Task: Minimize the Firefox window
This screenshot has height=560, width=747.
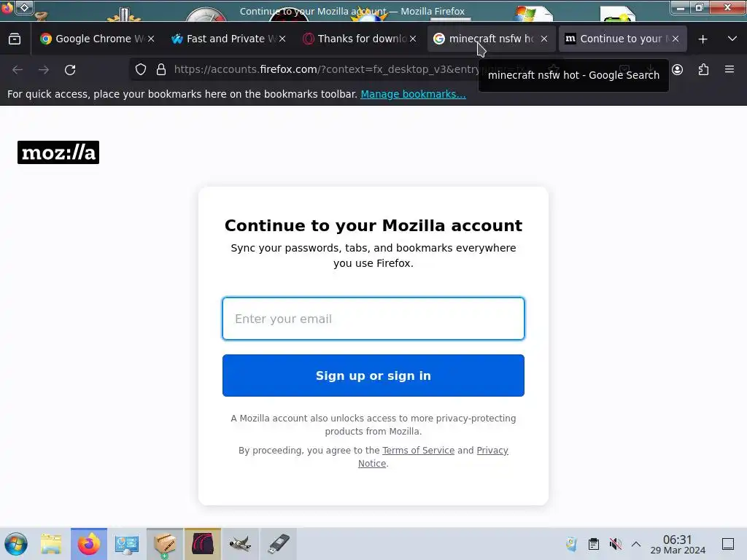Action: coord(681,7)
